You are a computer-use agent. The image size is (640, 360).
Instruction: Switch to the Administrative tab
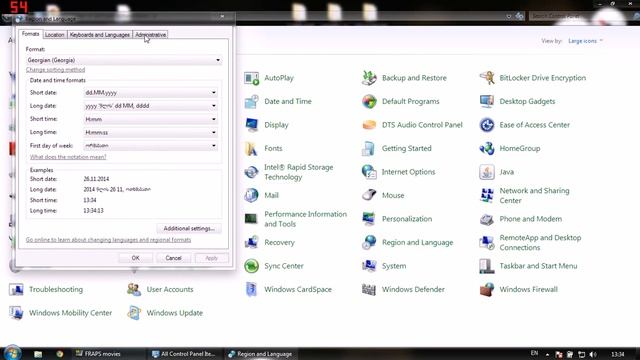pos(151,35)
